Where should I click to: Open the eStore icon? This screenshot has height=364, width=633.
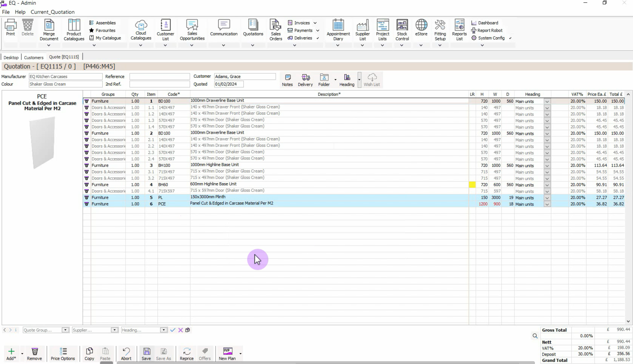pyautogui.click(x=421, y=28)
